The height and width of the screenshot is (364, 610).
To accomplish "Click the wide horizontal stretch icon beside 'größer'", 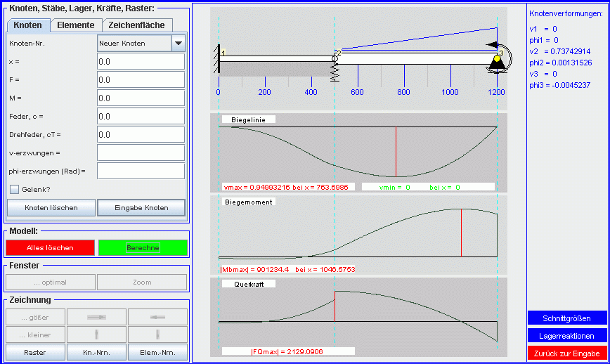I will click(x=97, y=317).
